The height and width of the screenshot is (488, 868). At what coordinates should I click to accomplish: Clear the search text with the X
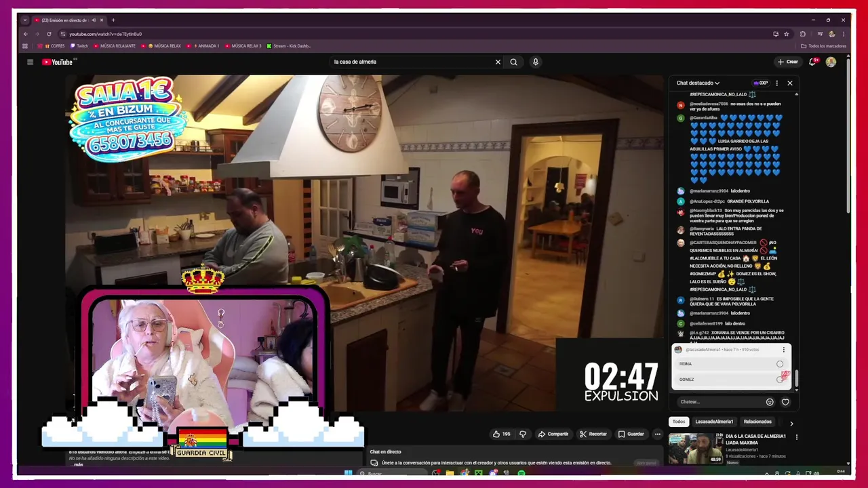point(498,62)
